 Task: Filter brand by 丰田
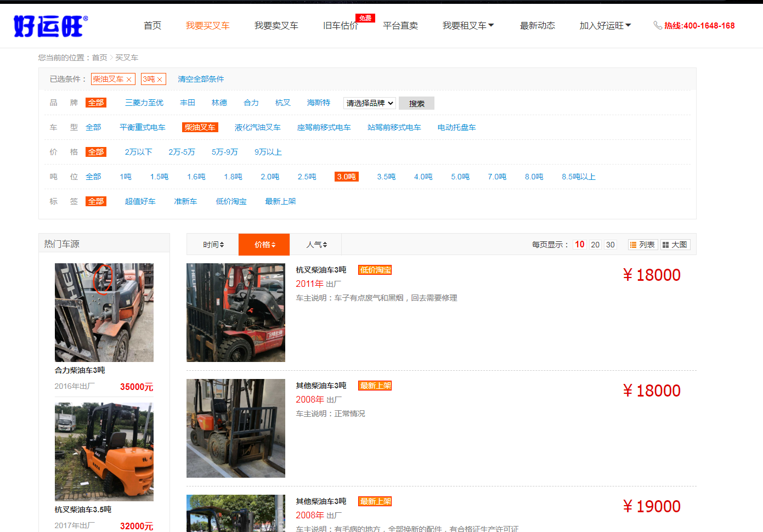[x=188, y=103]
